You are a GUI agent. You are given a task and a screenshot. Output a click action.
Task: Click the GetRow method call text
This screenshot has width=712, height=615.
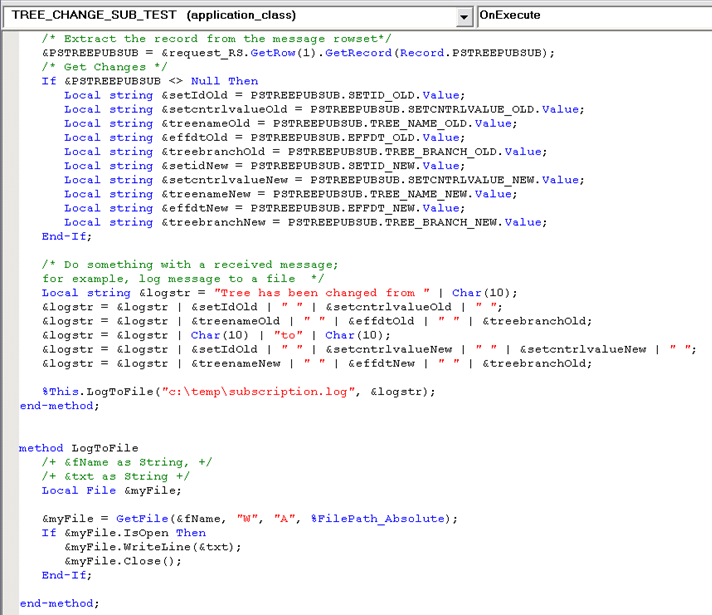(x=273, y=53)
